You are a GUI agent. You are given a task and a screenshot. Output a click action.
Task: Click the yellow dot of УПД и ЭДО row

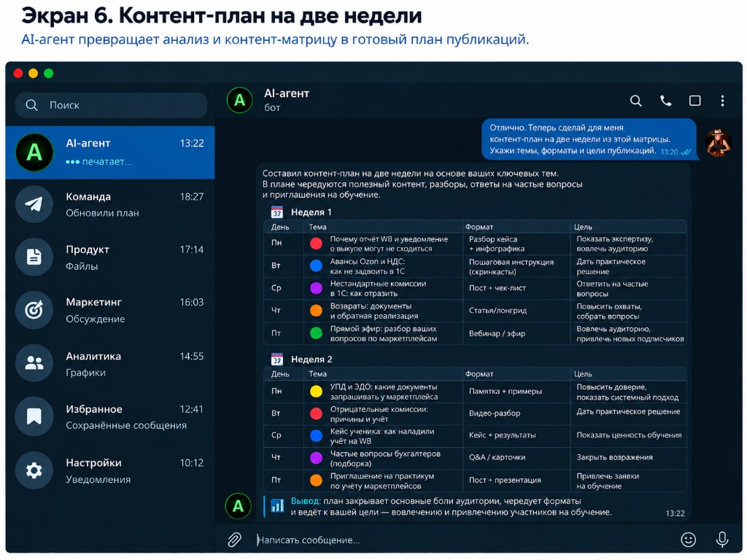[317, 392]
